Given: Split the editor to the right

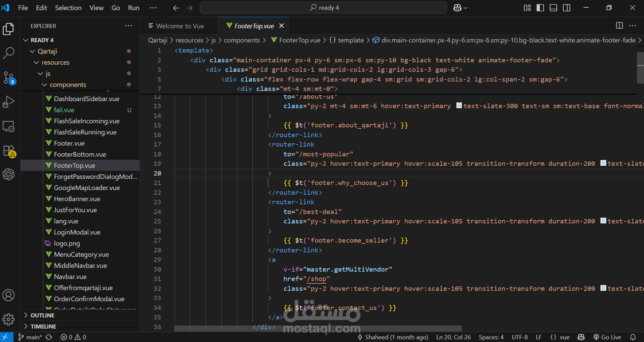Looking at the screenshot, I should pyautogui.click(x=619, y=26).
